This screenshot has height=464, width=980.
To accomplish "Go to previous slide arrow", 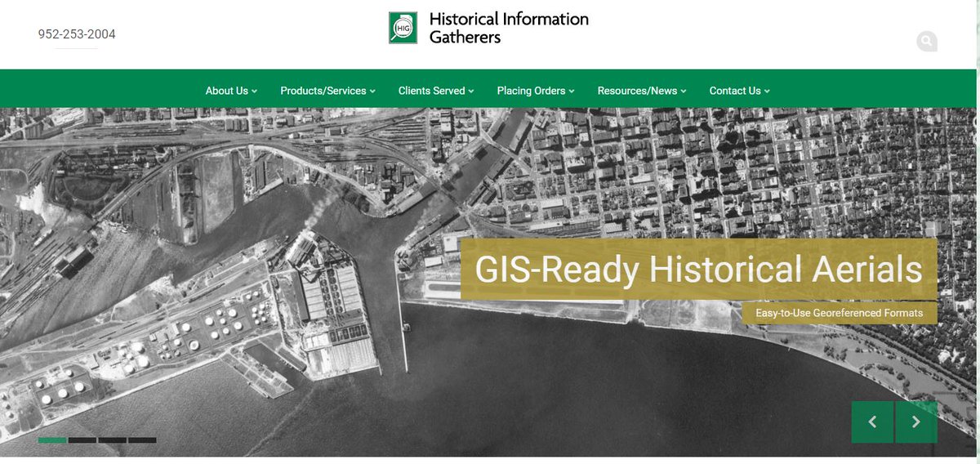I will [872, 422].
